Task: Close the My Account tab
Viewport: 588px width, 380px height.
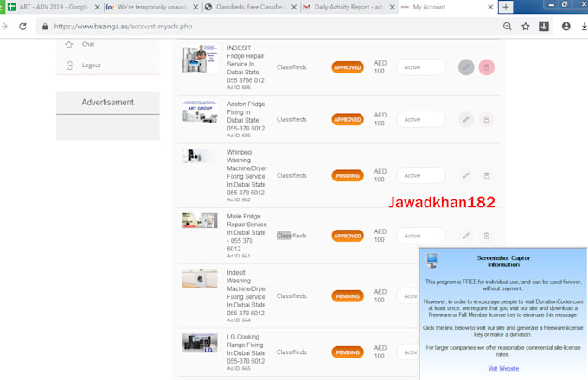Action: point(490,7)
